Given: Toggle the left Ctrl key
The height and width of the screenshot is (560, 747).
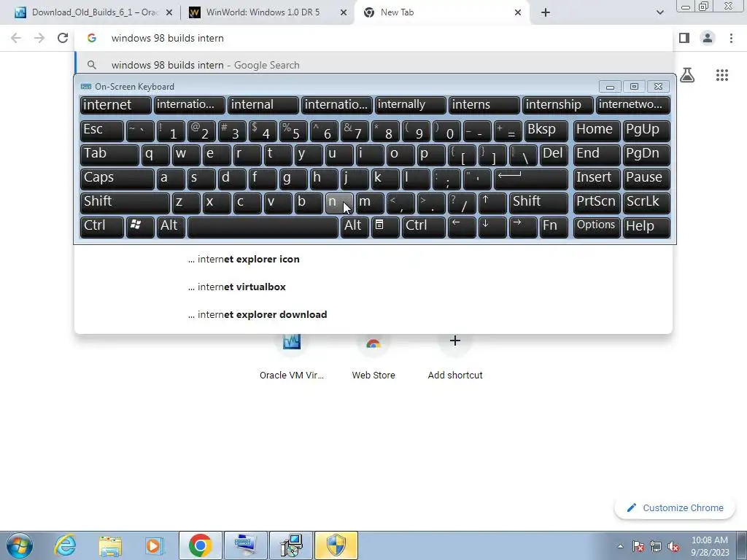Looking at the screenshot, I should pyautogui.click(x=102, y=227).
